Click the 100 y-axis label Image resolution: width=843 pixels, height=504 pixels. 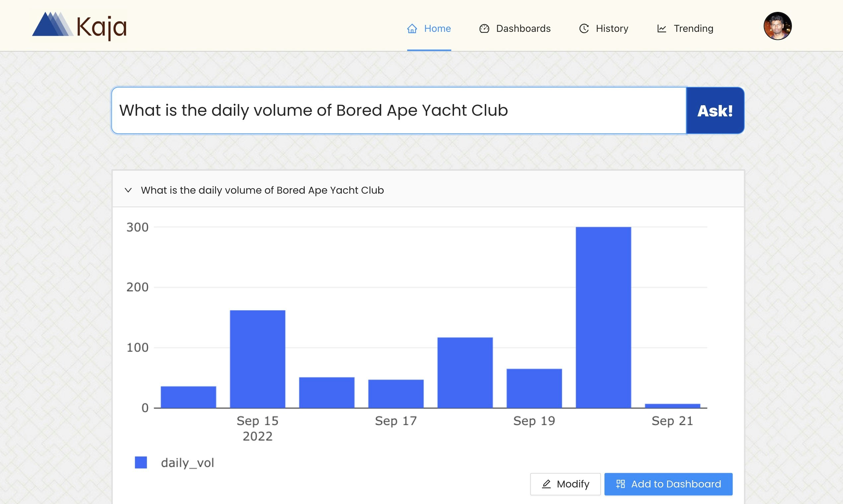137,347
